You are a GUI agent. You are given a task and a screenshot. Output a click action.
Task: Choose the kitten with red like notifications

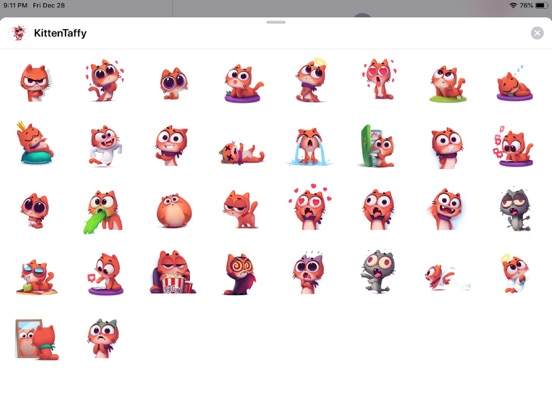513,146
